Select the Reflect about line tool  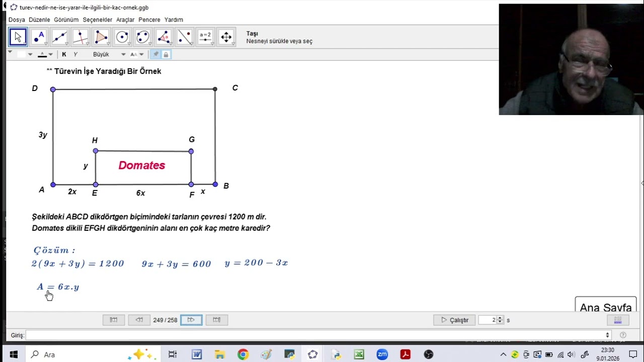[185, 37]
